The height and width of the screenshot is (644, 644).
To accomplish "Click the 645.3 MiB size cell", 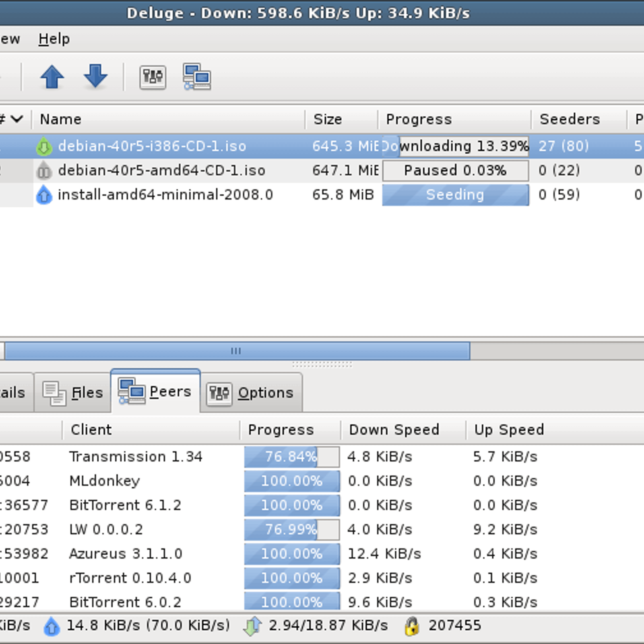I will click(345, 146).
